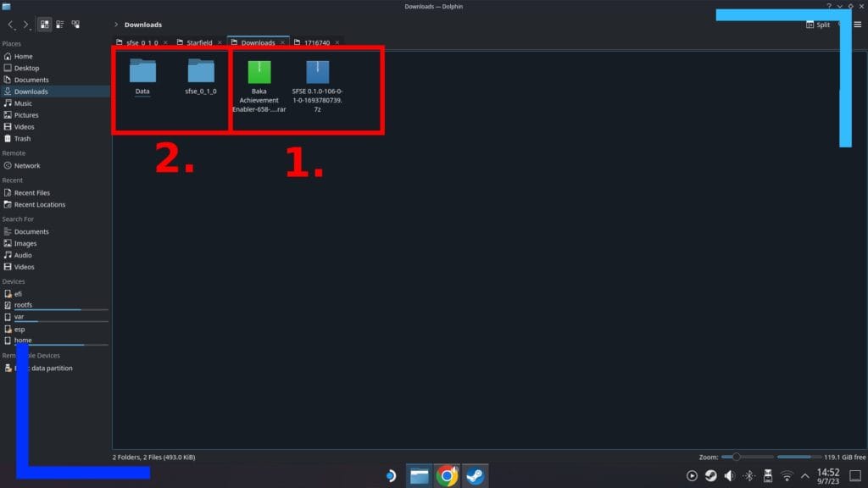The image size is (868, 488).
Task: Open the volume control in system tray
Action: pos(729,475)
